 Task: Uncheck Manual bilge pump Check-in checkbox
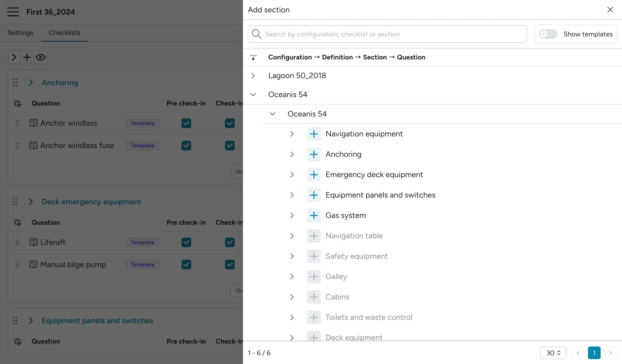pos(230,265)
